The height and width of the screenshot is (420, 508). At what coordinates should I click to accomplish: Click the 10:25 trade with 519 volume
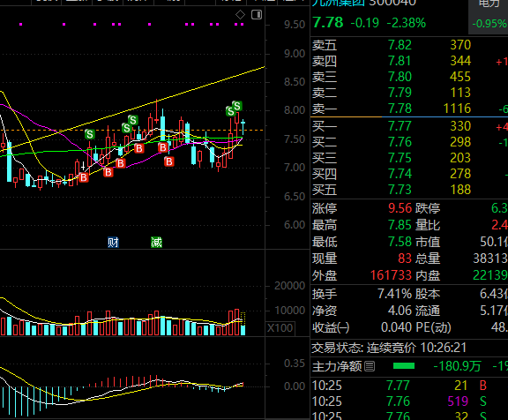coord(409,401)
